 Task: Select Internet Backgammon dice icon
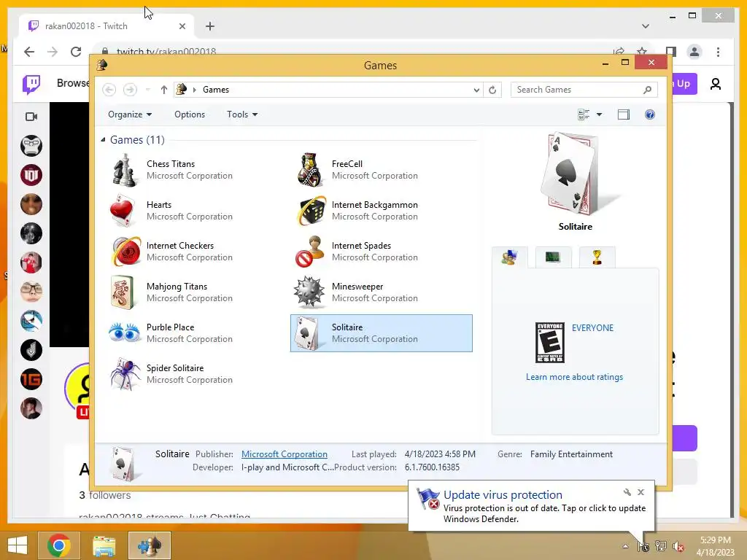coord(311,210)
